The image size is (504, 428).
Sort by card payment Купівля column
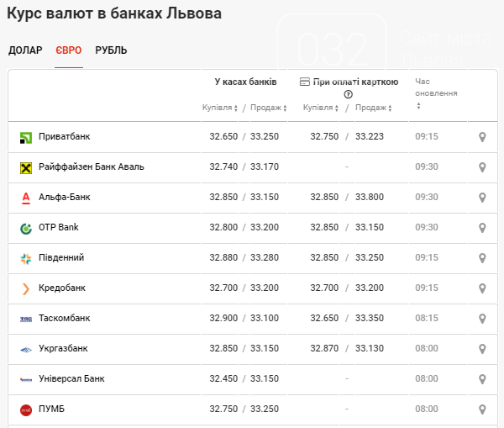coord(321,108)
